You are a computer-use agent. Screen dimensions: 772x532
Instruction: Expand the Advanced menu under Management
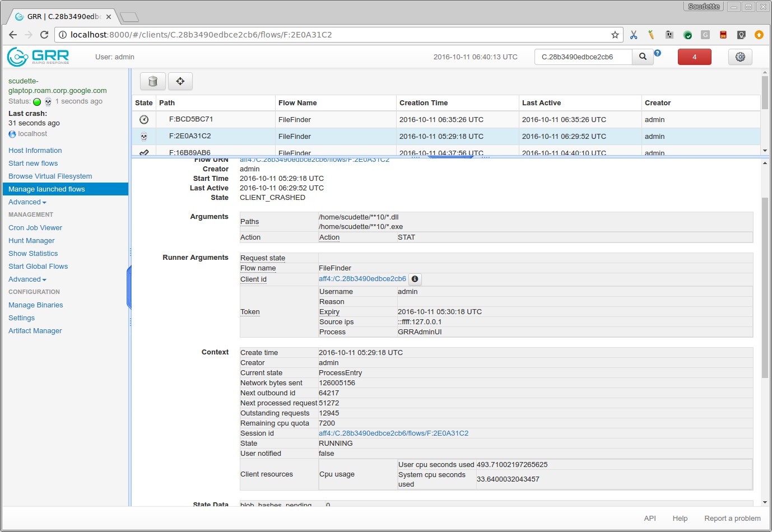coord(27,279)
